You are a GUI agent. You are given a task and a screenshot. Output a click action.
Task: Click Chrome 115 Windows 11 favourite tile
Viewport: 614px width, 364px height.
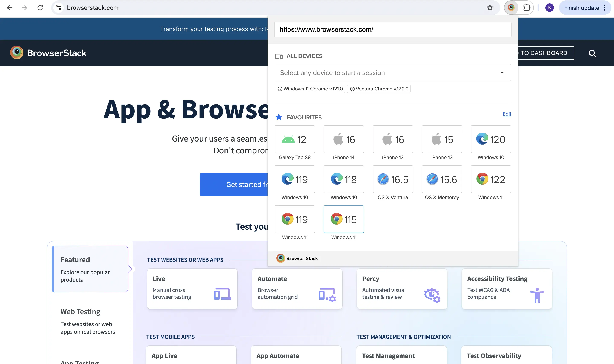click(x=344, y=219)
